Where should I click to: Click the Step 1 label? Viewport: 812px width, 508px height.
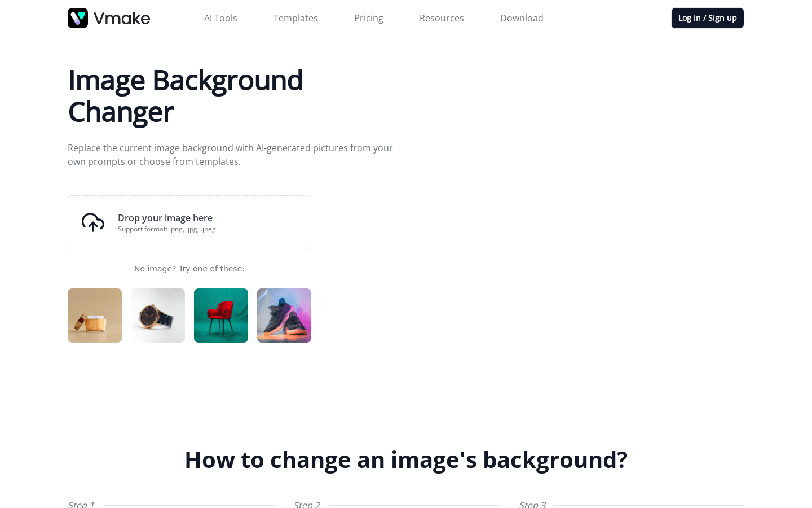[81, 504]
